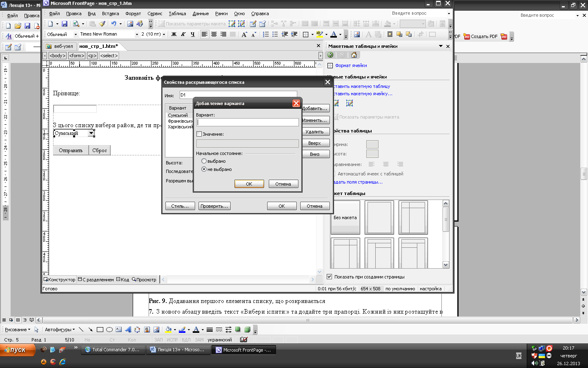Uncheck 'Показать при создании страницы' checkbox
The width and height of the screenshot is (588, 368).
point(330,277)
